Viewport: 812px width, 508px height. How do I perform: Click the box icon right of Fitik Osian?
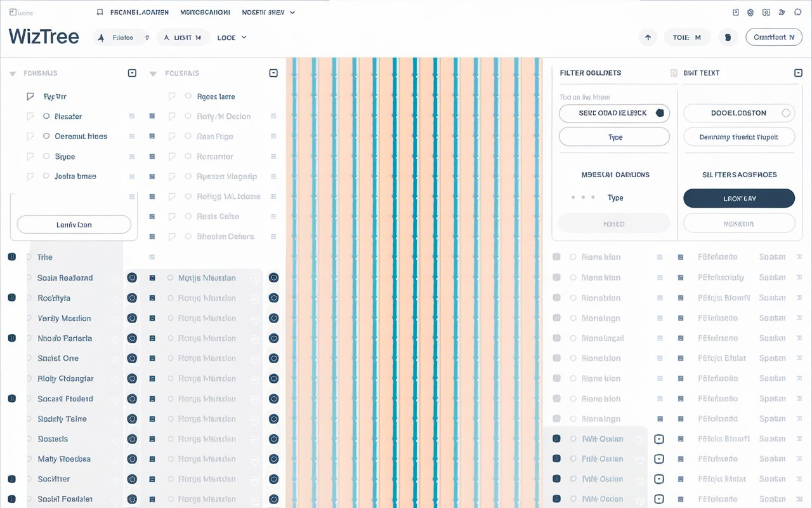658,459
